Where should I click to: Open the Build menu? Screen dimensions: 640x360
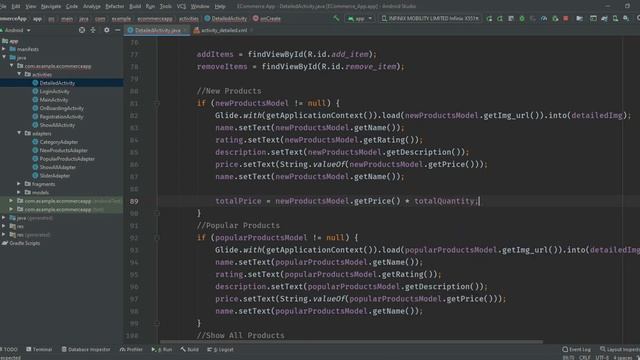pos(135,6)
